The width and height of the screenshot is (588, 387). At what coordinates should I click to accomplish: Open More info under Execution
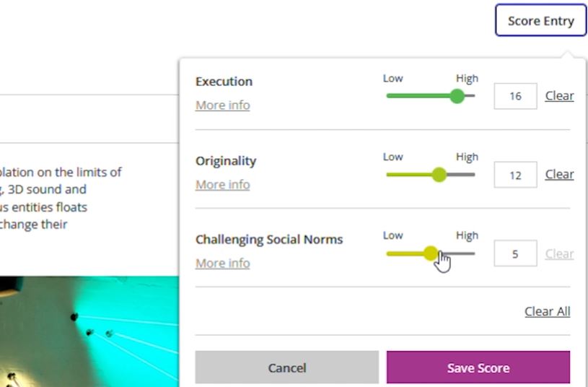click(222, 105)
